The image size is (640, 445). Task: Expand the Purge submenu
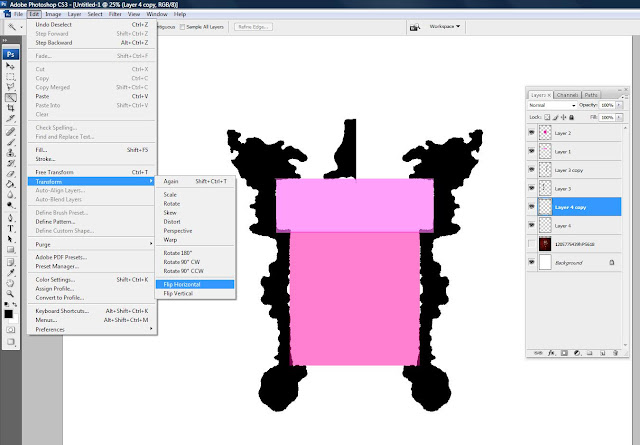click(92, 244)
